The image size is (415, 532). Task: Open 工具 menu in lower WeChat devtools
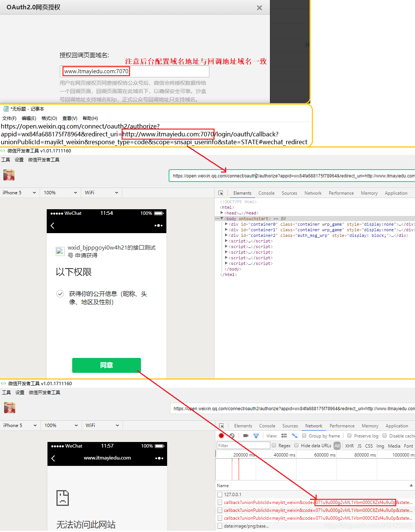[x=6, y=393]
